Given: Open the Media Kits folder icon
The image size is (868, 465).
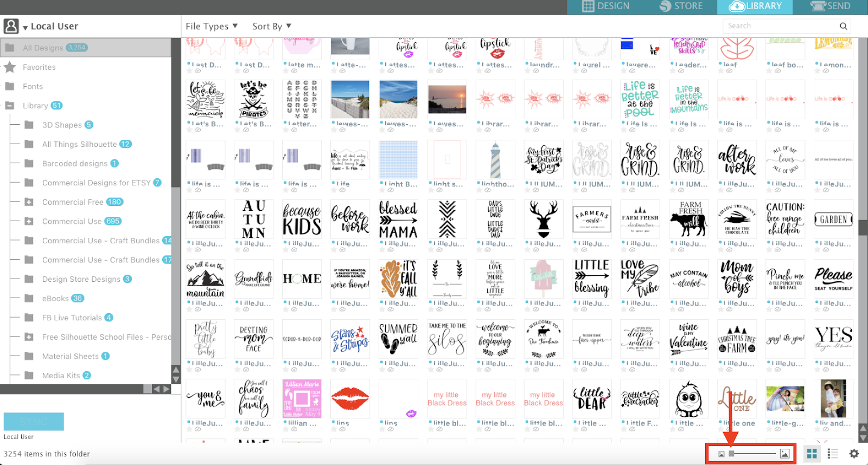Looking at the screenshot, I should pyautogui.click(x=29, y=375).
